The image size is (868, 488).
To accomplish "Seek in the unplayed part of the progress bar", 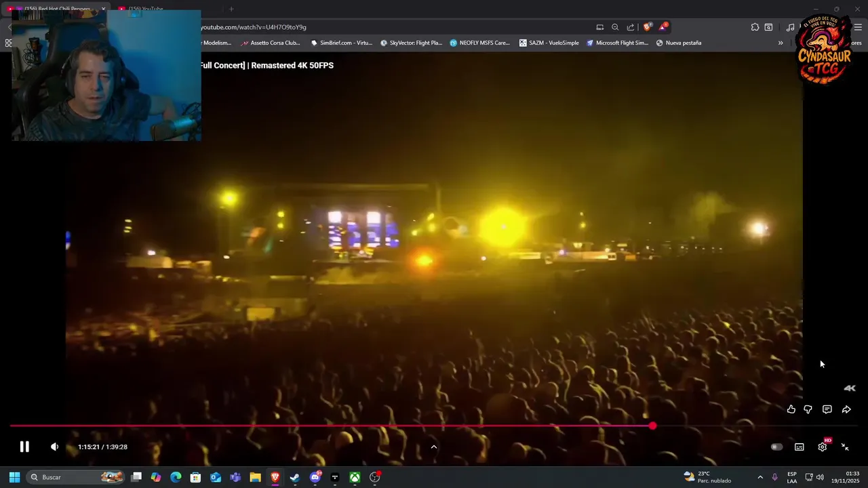I will (x=756, y=426).
